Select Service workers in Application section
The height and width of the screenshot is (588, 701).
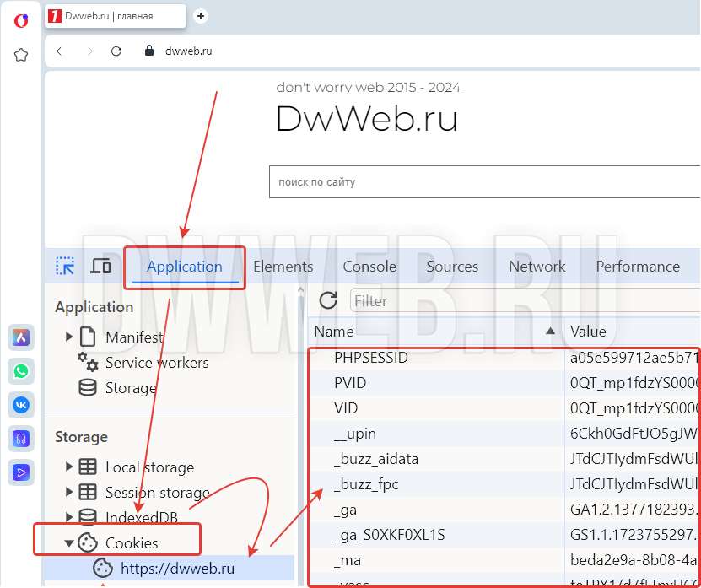[157, 362]
